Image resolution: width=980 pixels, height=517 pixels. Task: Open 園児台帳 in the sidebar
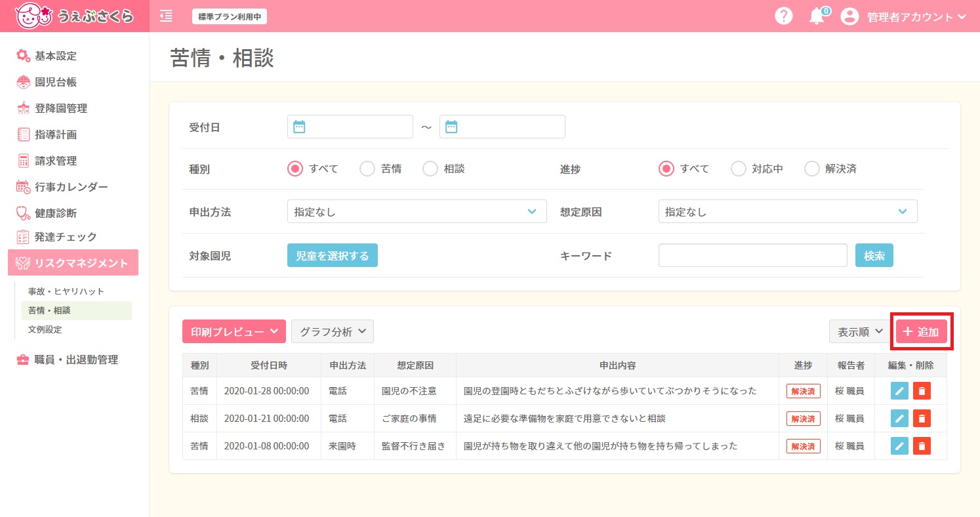tap(56, 82)
